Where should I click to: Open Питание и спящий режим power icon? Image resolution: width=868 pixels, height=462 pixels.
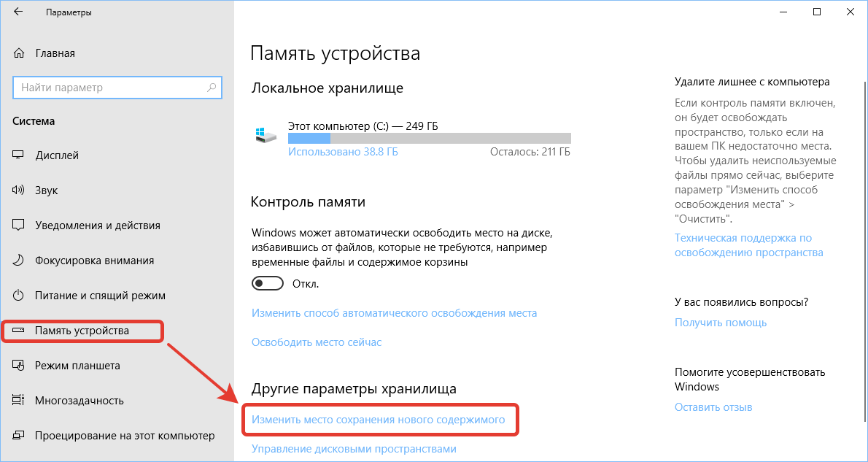click(18, 296)
